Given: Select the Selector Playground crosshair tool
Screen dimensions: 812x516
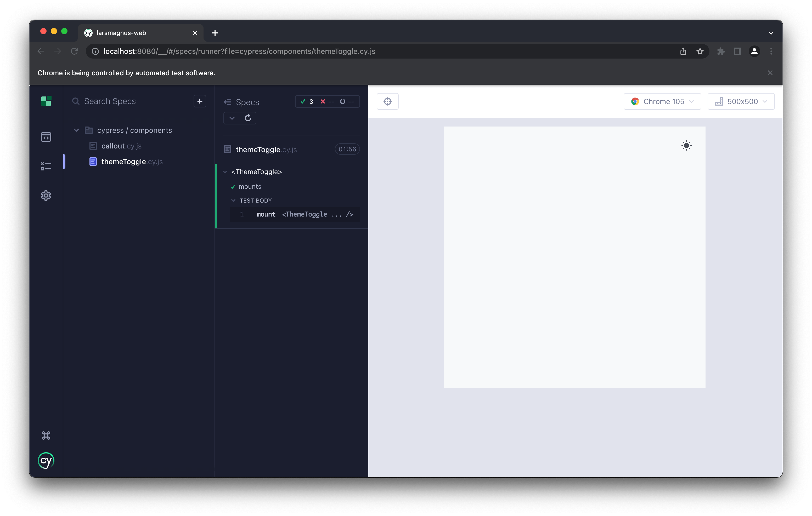Looking at the screenshot, I should pyautogui.click(x=387, y=101).
